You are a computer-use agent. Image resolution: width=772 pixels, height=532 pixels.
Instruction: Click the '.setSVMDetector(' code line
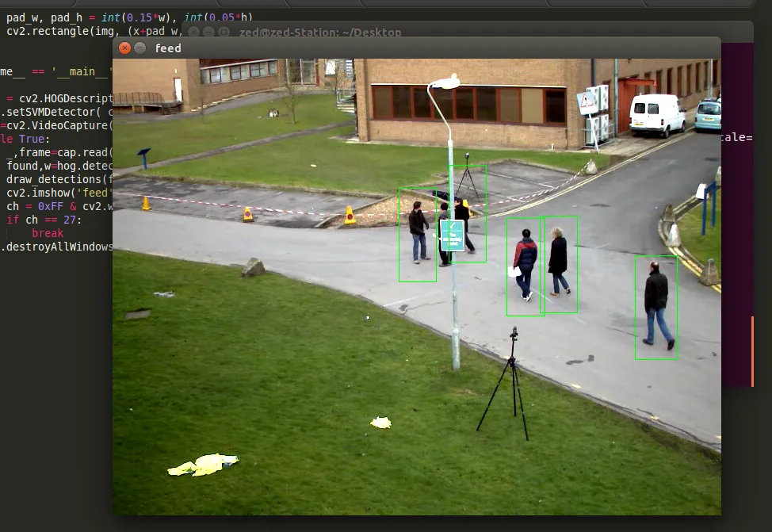pos(56,112)
